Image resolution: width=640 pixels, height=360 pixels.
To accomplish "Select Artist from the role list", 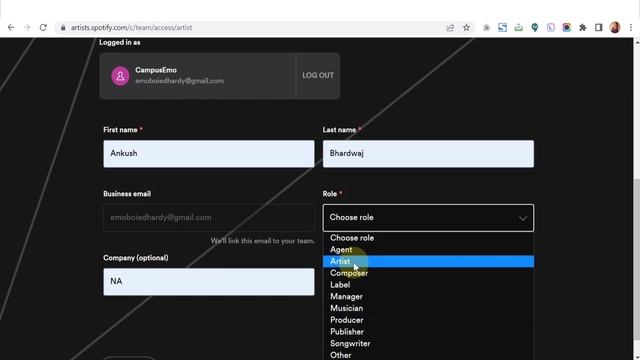I will pyautogui.click(x=428, y=261).
